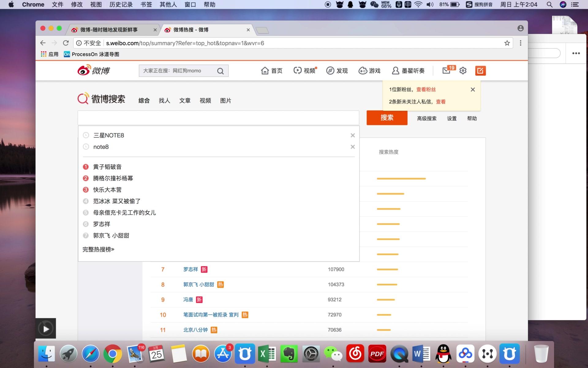Focus the main Weibo search input
588x368 pixels.
click(x=218, y=118)
